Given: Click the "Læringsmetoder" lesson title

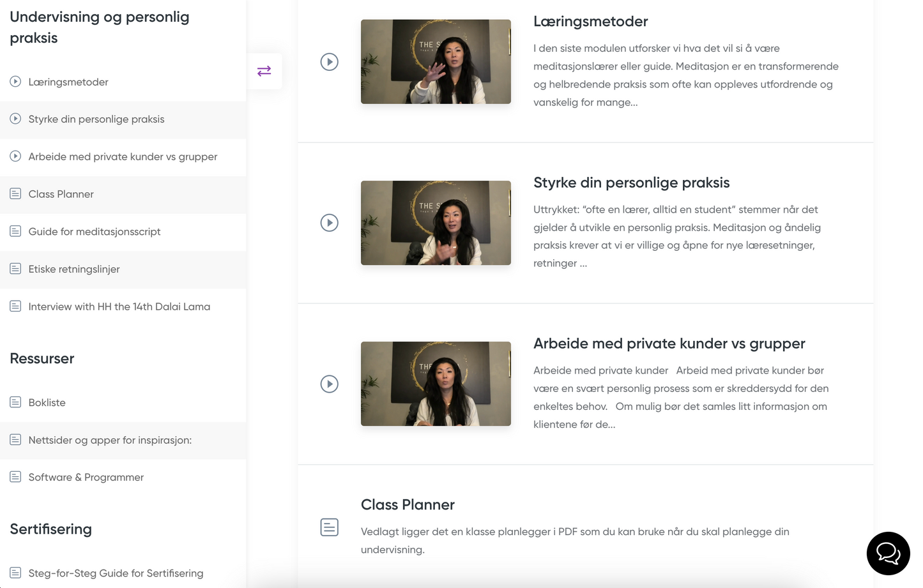Looking at the screenshot, I should point(590,21).
